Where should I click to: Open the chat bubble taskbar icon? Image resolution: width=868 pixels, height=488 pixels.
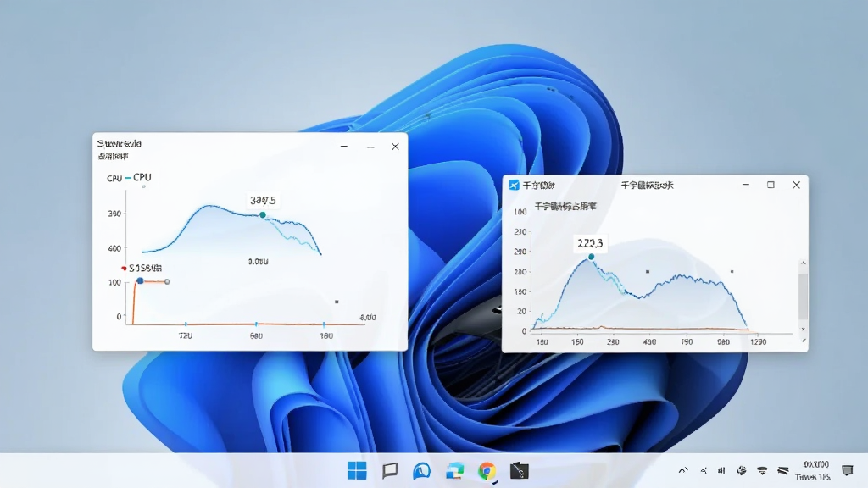(390, 471)
